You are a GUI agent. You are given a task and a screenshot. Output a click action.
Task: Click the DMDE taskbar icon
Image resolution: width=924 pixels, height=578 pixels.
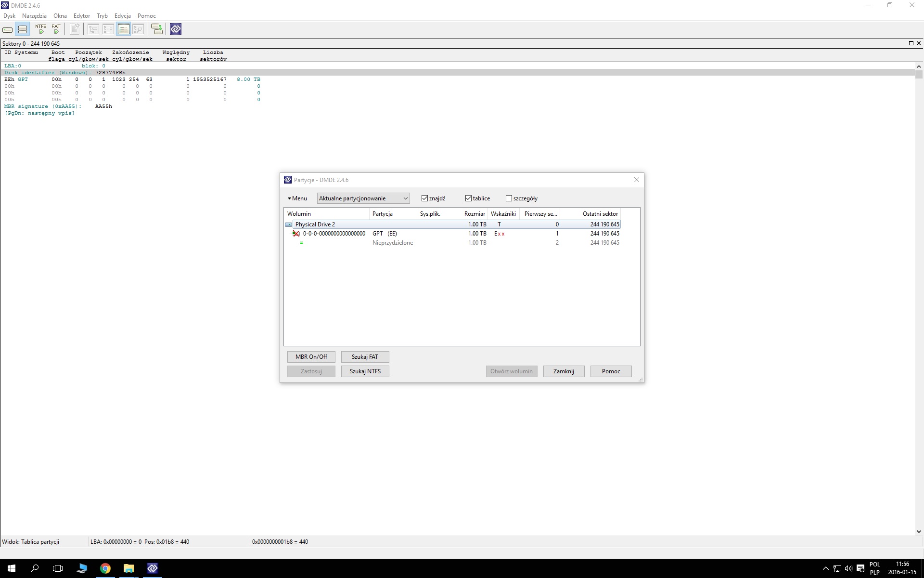(x=153, y=568)
